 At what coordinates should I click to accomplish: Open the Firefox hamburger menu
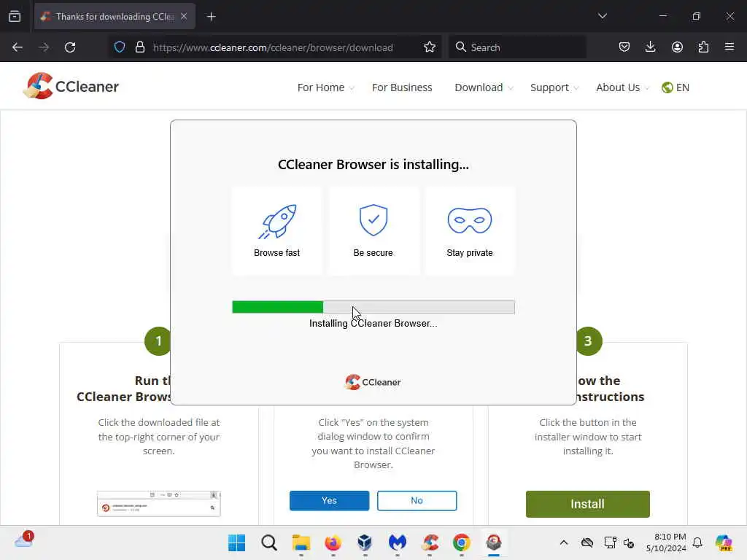(x=729, y=47)
